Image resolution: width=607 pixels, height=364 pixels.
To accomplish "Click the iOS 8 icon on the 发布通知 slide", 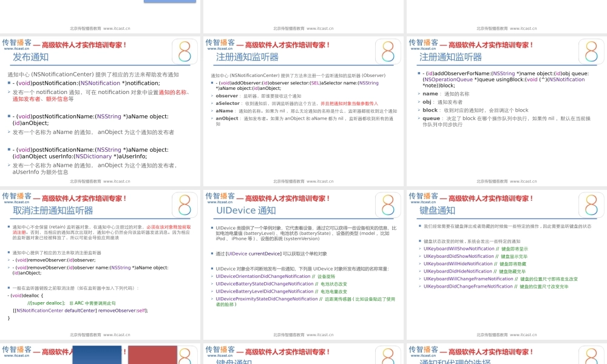I will coord(185,52).
